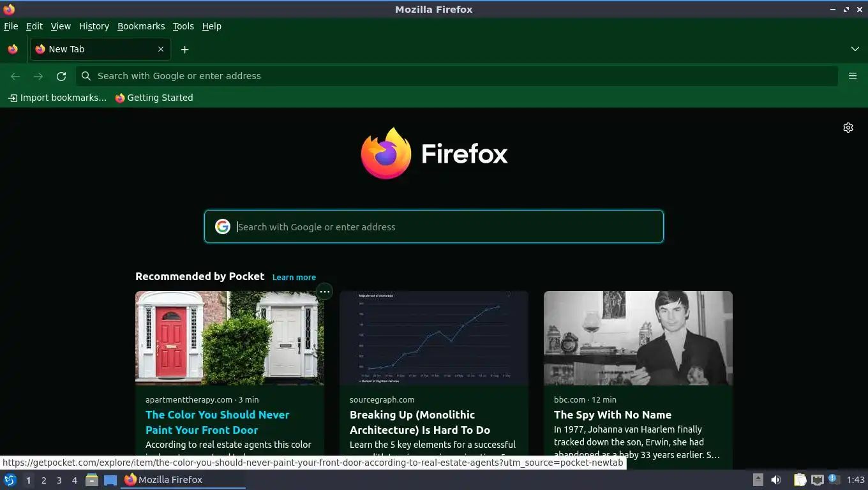Click Import bookmarks in bookmarks toolbar
Screen dimensions: 868x490
57,98
